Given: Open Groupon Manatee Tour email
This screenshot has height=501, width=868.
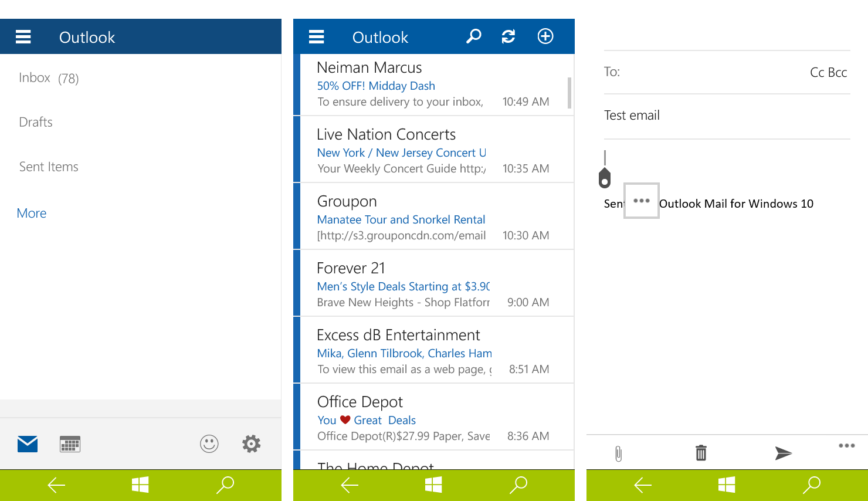Looking at the screenshot, I should (434, 216).
